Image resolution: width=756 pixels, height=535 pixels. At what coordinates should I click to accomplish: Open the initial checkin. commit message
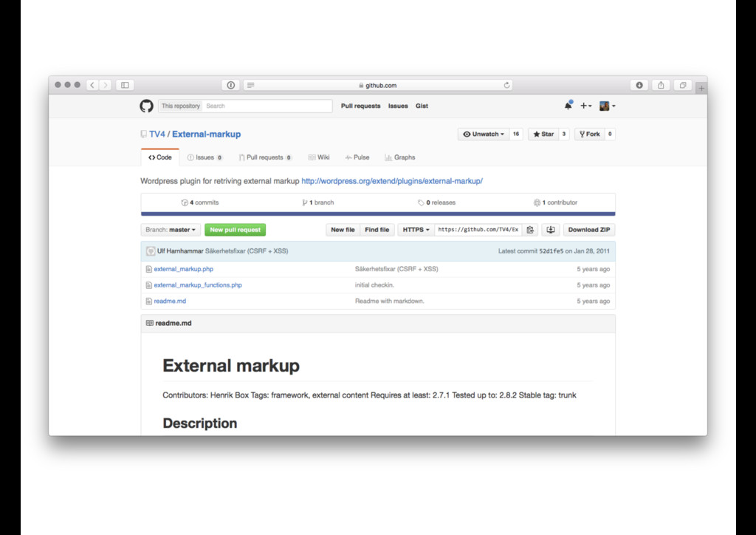point(374,285)
